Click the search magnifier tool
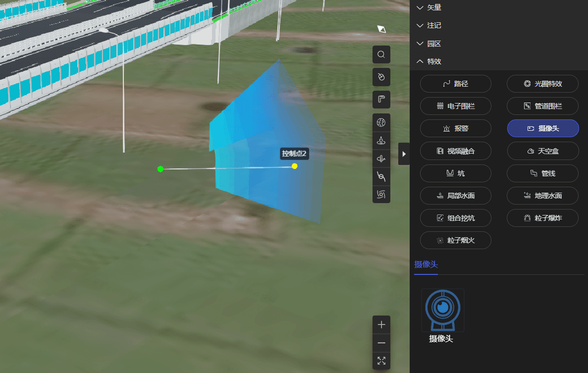588x373 pixels. point(381,54)
